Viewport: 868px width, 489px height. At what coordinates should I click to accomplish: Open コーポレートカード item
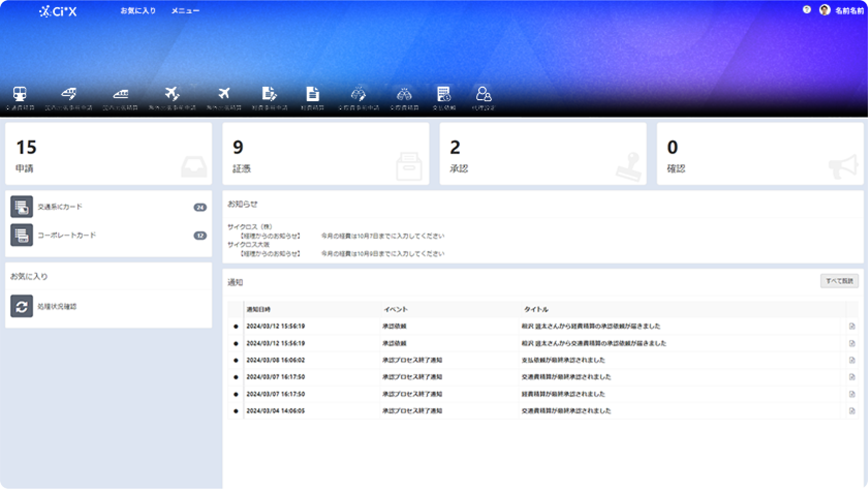click(x=67, y=235)
